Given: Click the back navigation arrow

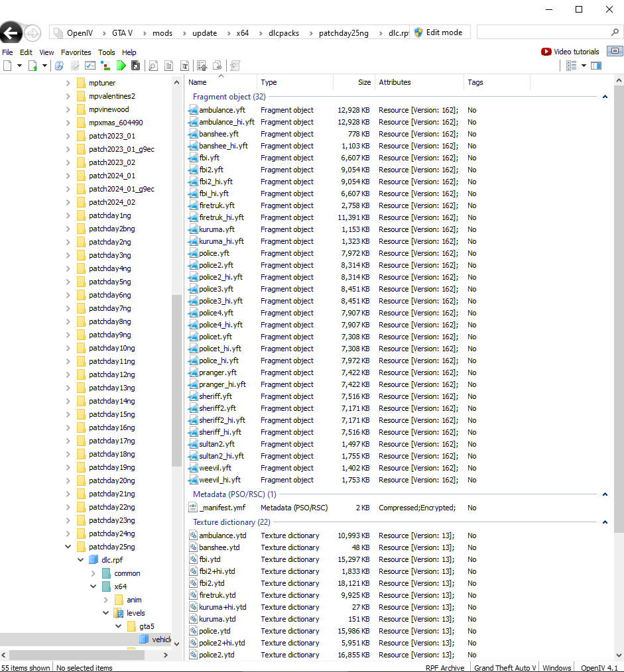Looking at the screenshot, I should coord(11,32).
